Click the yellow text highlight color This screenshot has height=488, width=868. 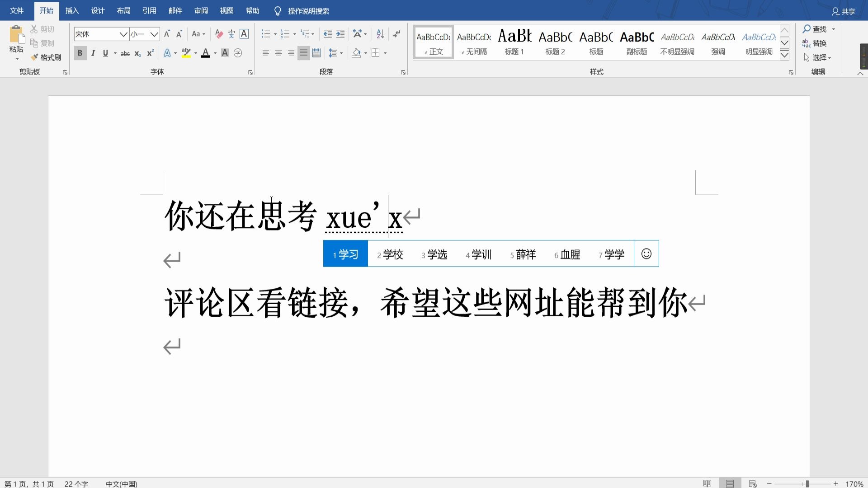click(x=186, y=53)
